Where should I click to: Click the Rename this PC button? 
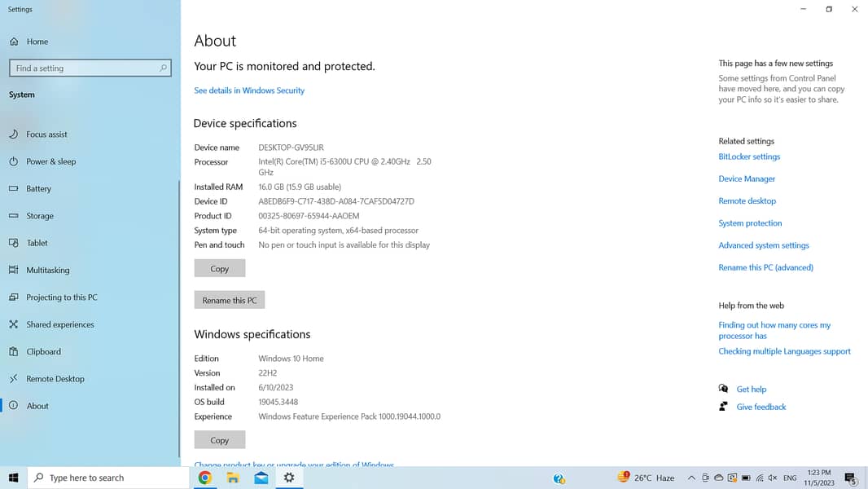coord(229,300)
